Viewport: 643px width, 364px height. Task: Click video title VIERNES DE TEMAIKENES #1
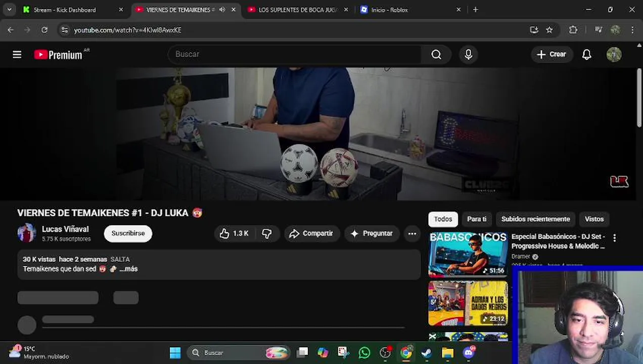tap(110, 213)
